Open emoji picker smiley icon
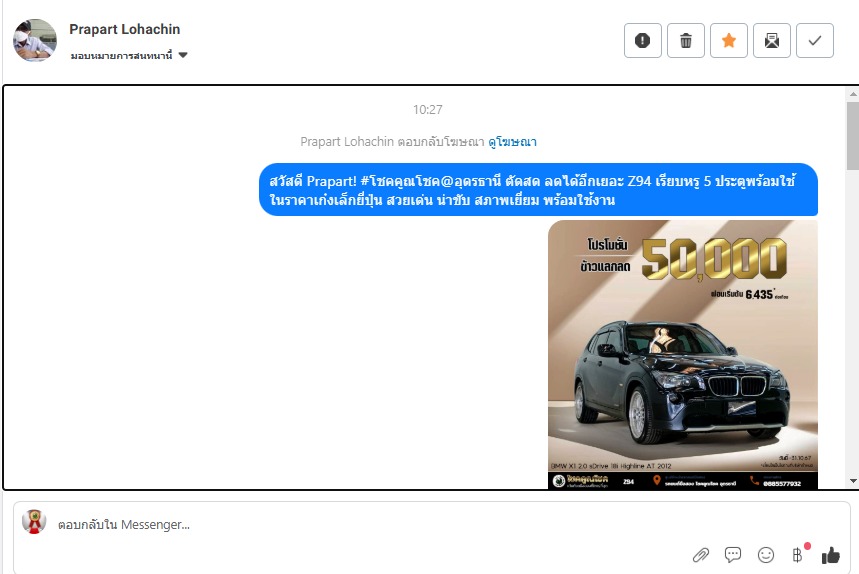This screenshot has height=574, width=859. click(765, 555)
